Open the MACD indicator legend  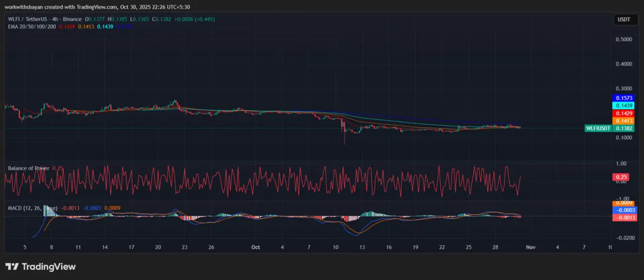[x=32, y=207]
